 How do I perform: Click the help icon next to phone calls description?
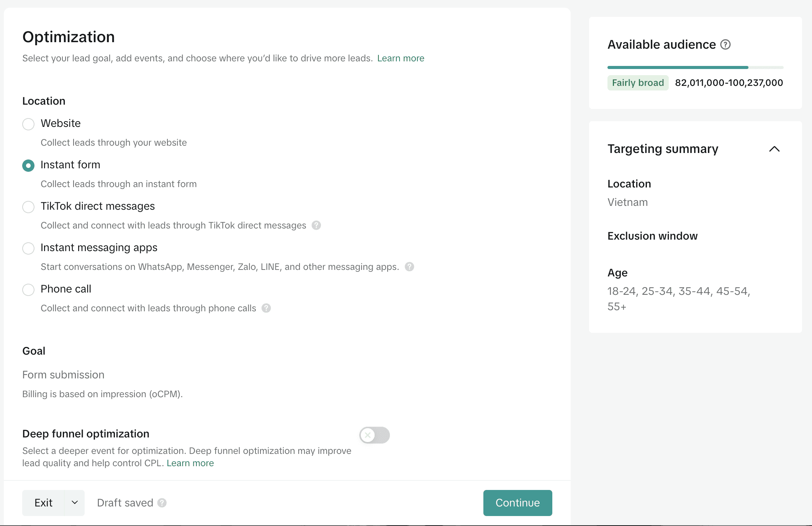coord(267,308)
